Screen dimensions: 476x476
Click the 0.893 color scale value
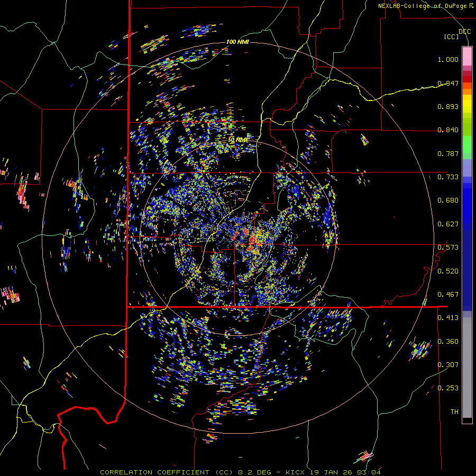tap(448, 106)
